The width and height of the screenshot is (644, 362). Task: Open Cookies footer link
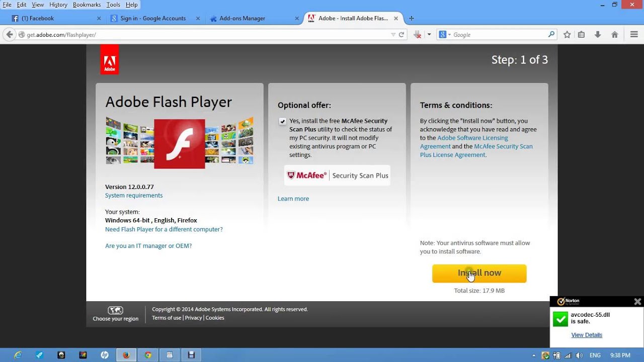point(215,318)
